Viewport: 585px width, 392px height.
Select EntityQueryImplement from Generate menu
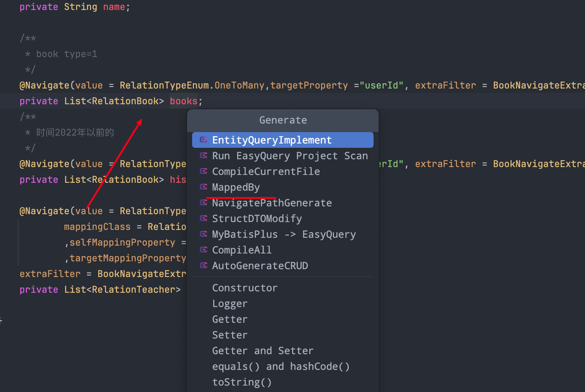[x=272, y=140]
